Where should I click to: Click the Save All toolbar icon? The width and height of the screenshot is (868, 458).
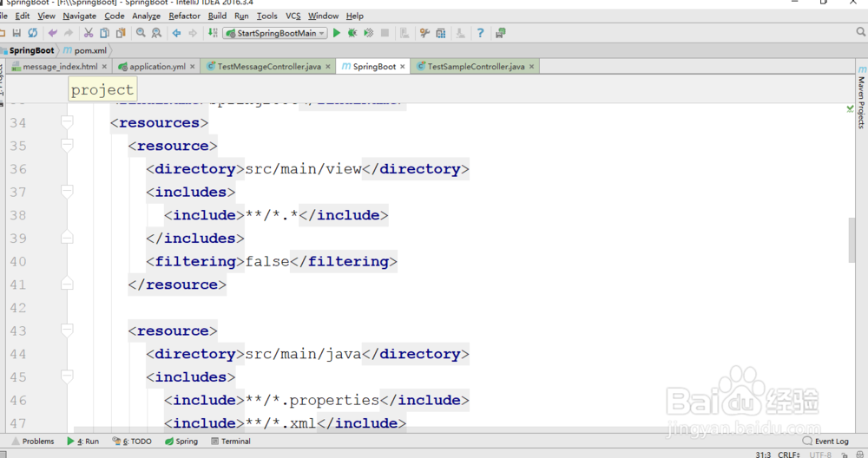pyautogui.click(x=16, y=33)
